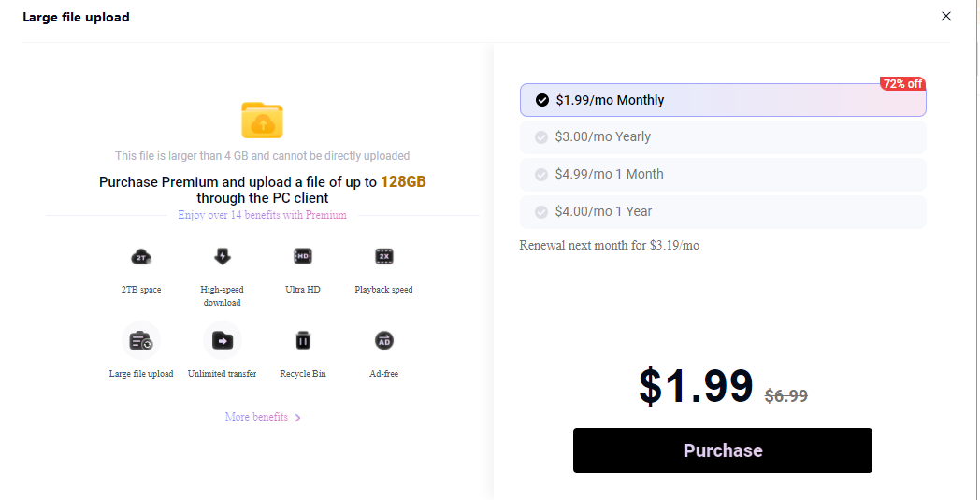The width and height of the screenshot is (980, 500).
Task: Click the yellow cloud upload folder icon
Action: [262, 121]
